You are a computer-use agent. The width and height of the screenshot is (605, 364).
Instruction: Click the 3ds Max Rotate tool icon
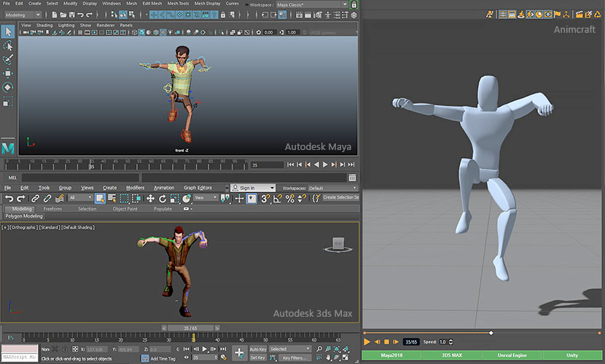[163, 198]
